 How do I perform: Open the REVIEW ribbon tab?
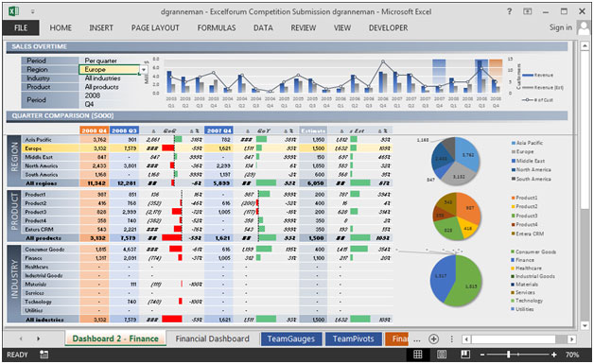(304, 27)
